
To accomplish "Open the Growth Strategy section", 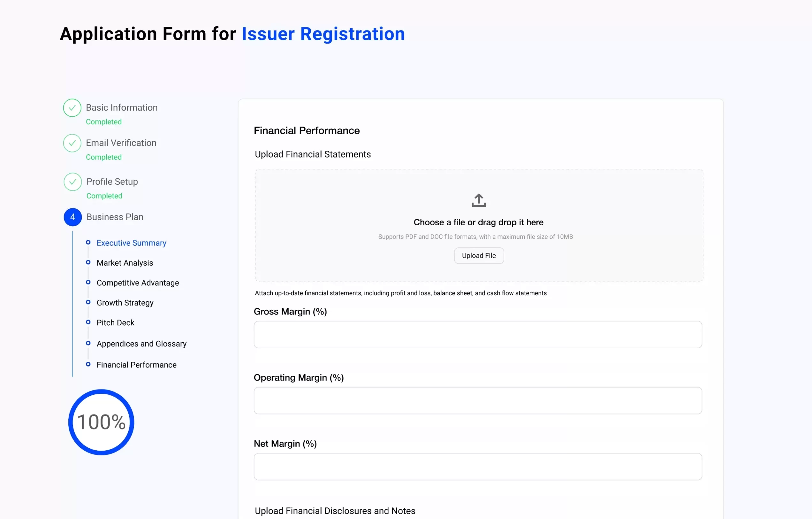I will (125, 303).
